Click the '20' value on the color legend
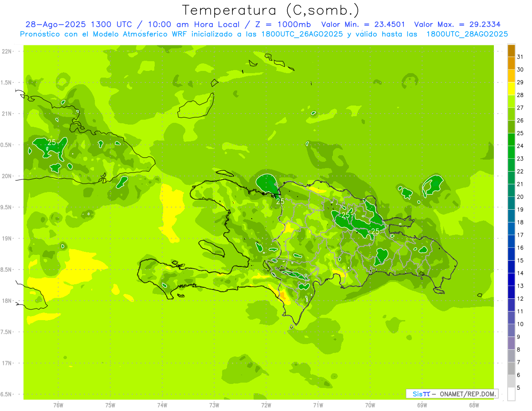This screenshot has width=532, height=411. tap(520, 197)
